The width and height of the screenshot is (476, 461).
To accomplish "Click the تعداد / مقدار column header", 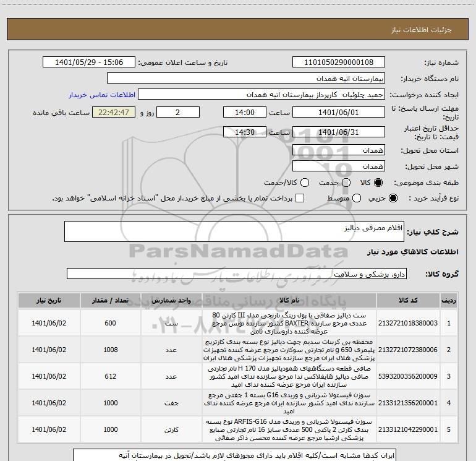I will click(110, 300).
